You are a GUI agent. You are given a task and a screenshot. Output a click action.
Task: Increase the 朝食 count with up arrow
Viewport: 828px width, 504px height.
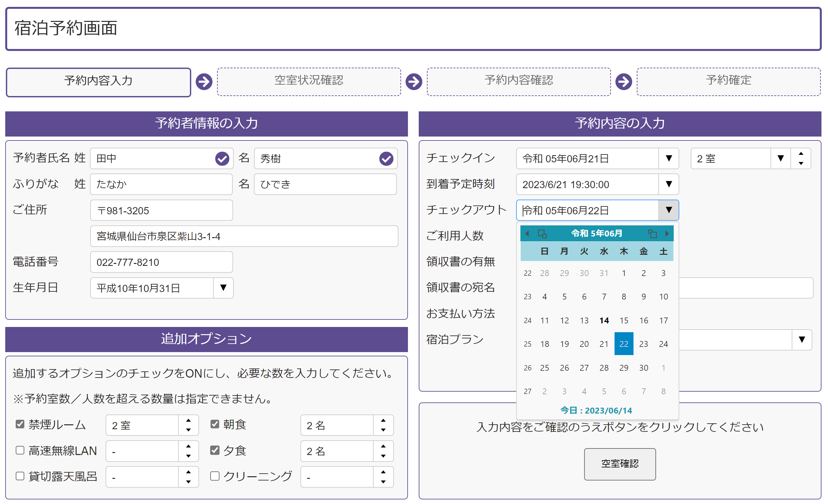tap(383, 420)
